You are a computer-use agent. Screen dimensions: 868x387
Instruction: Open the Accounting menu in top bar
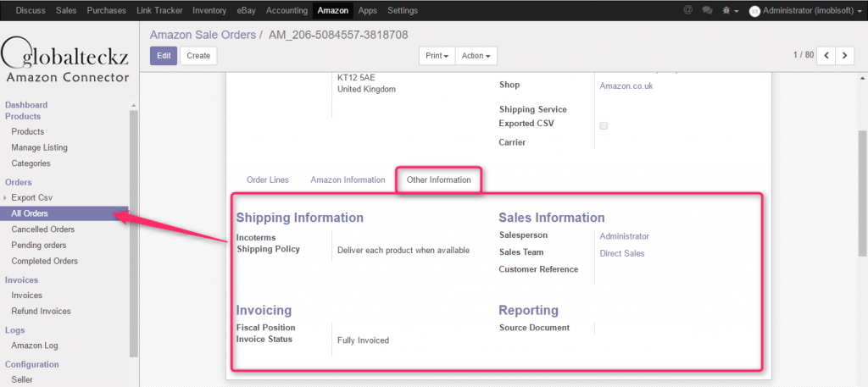click(287, 10)
